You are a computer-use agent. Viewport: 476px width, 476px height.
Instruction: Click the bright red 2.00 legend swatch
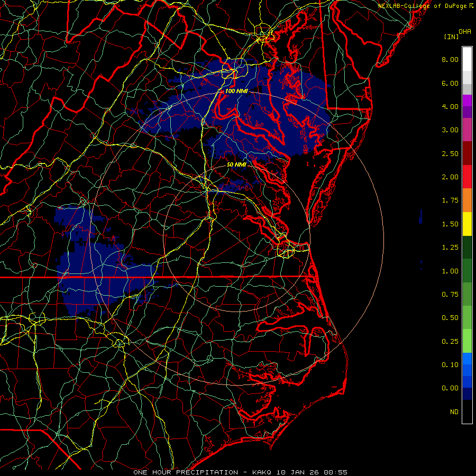467,177
